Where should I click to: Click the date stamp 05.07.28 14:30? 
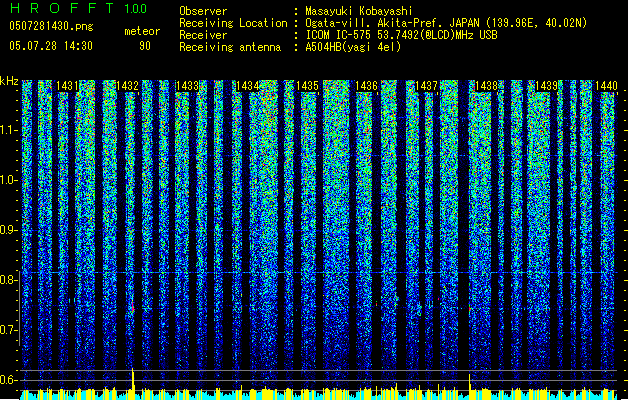[x=51, y=46]
